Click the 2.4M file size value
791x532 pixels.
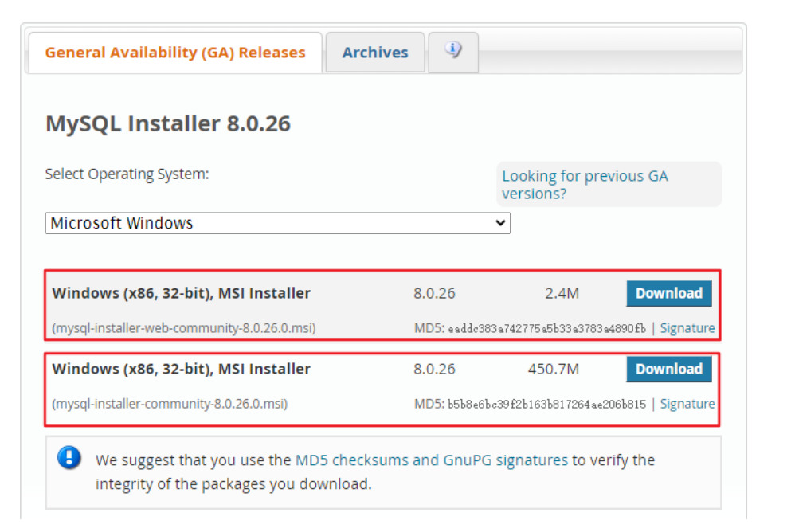point(562,294)
